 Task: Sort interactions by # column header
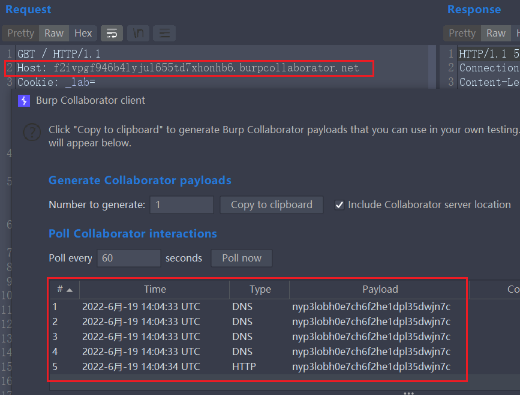tap(65, 289)
